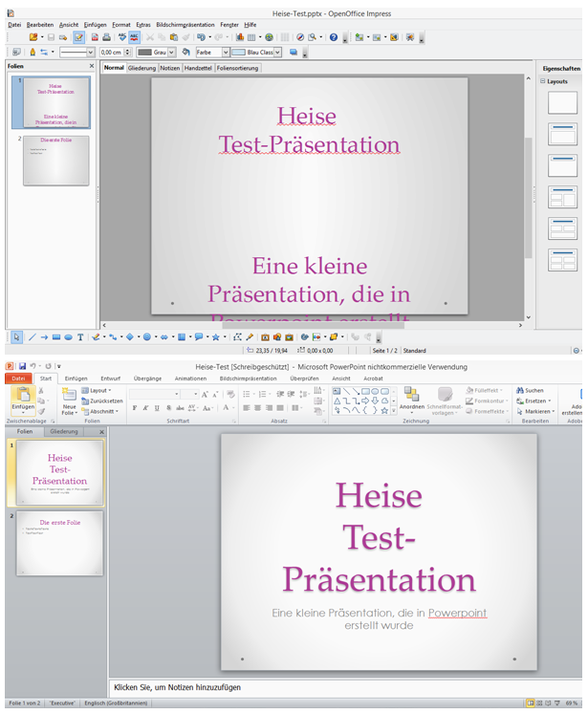This screenshot has height=714, width=588.
Task: Click the PowerPoint notes field 'Klicken Sie, um Notizen hinzuzufügen'
Action: coord(346,687)
